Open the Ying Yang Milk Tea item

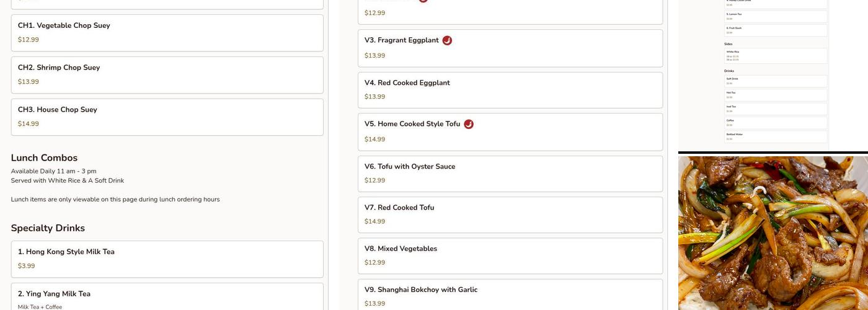pyautogui.click(x=167, y=296)
